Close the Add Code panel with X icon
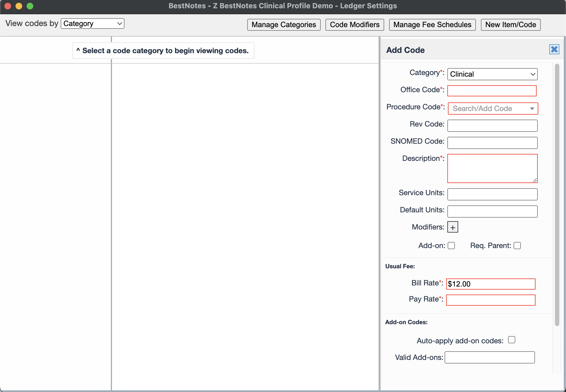 [x=554, y=50]
